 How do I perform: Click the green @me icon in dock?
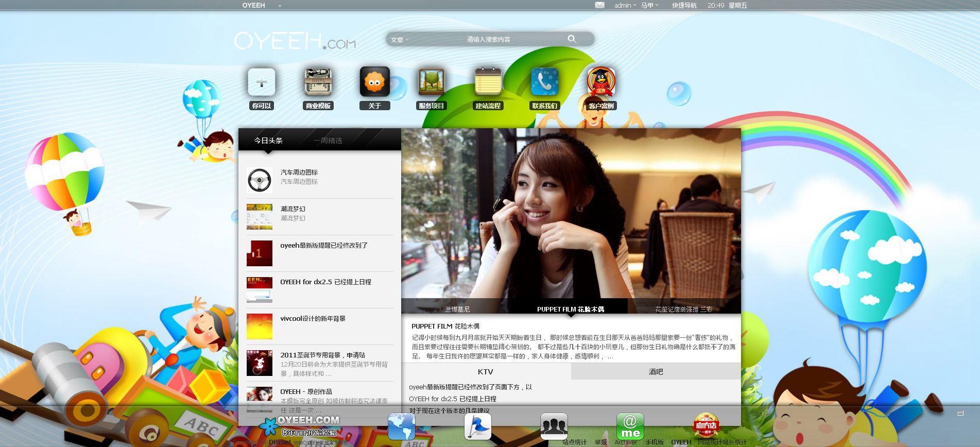pyautogui.click(x=630, y=426)
